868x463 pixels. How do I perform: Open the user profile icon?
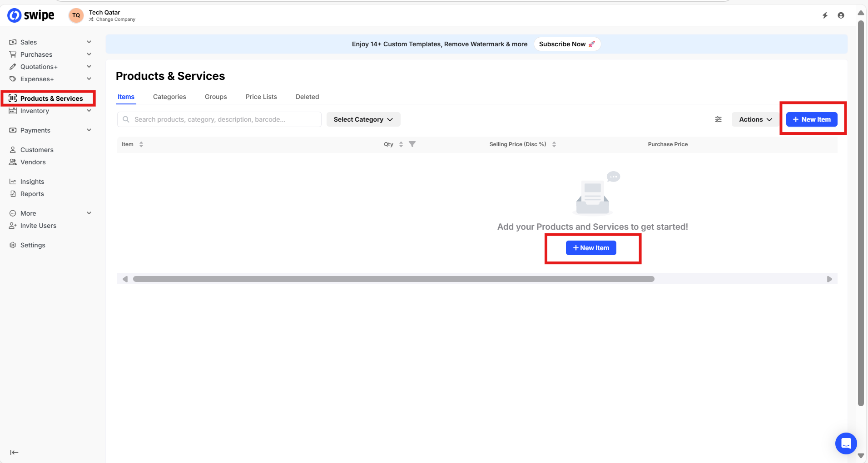pos(841,15)
